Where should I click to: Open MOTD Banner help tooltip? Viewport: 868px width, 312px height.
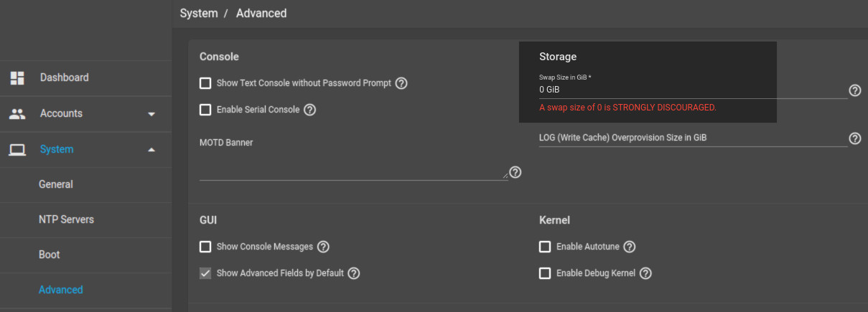[515, 172]
